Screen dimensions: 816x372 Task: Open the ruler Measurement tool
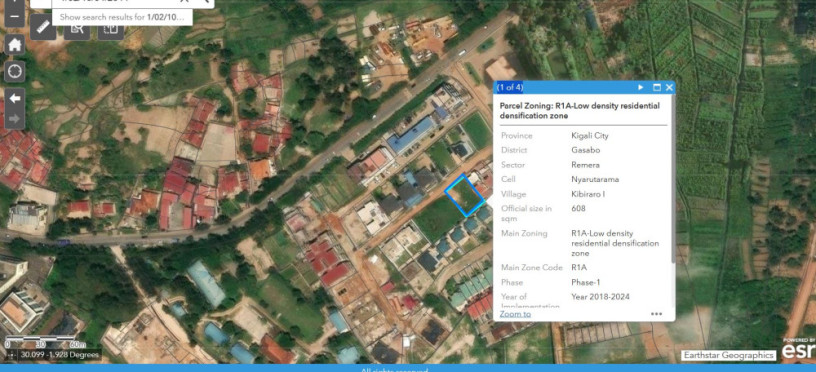43,27
